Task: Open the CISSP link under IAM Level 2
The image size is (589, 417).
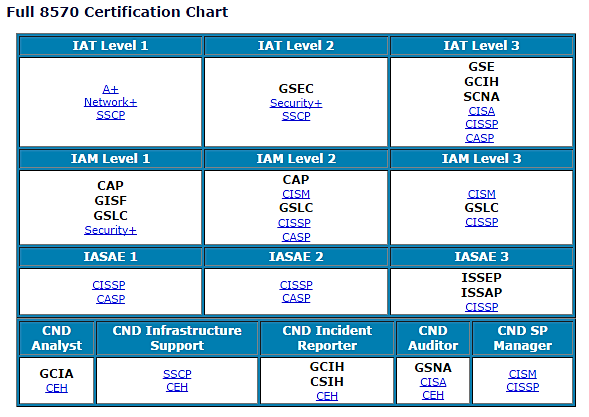Action: (294, 223)
